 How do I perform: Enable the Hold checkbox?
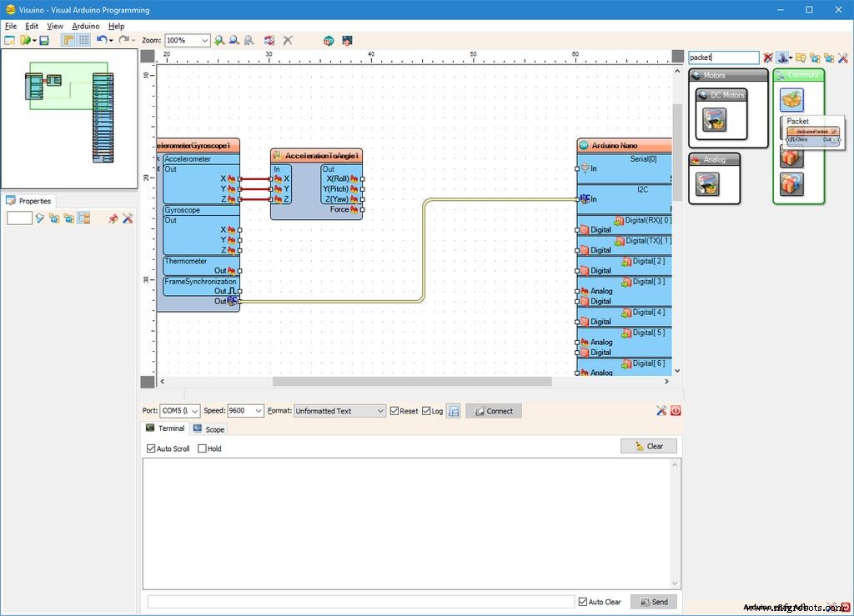pyautogui.click(x=200, y=448)
